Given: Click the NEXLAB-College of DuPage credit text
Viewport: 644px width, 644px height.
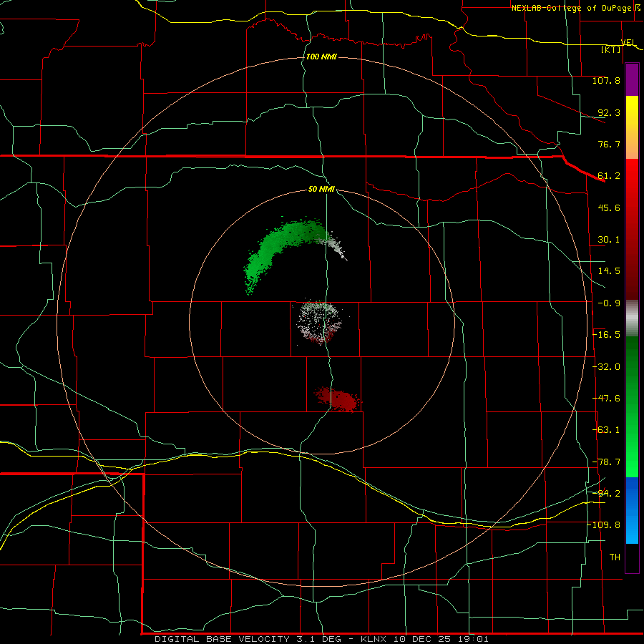Looking at the screenshot, I should pos(571,8).
